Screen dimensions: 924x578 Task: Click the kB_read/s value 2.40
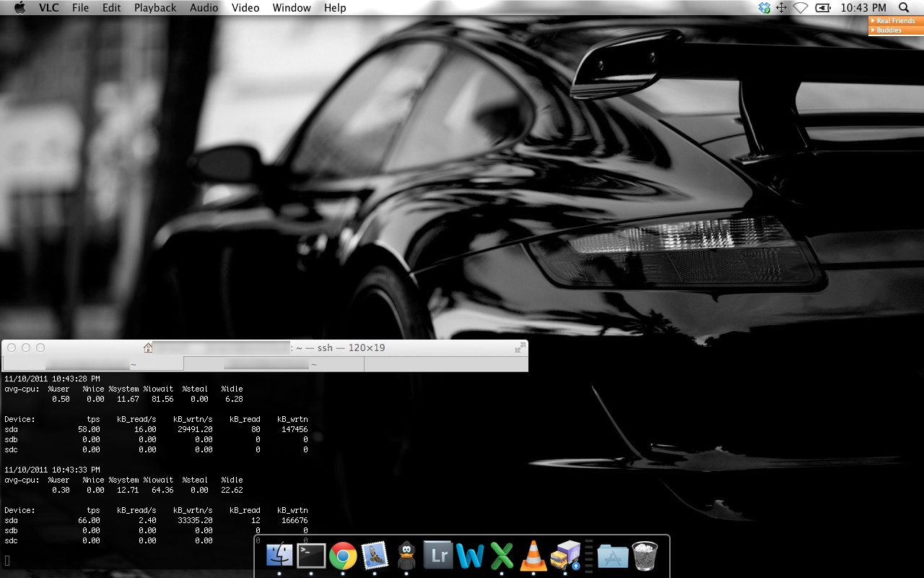[x=147, y=520]
